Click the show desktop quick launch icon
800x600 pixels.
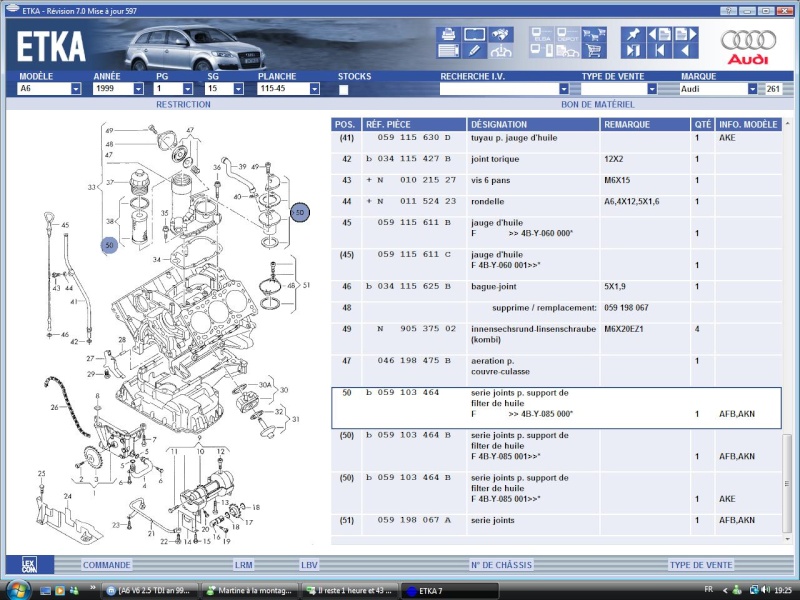click(46, 590)
